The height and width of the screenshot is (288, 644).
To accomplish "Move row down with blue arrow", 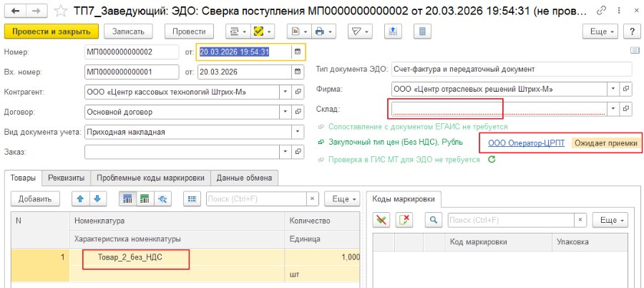I will coord(97,198).
